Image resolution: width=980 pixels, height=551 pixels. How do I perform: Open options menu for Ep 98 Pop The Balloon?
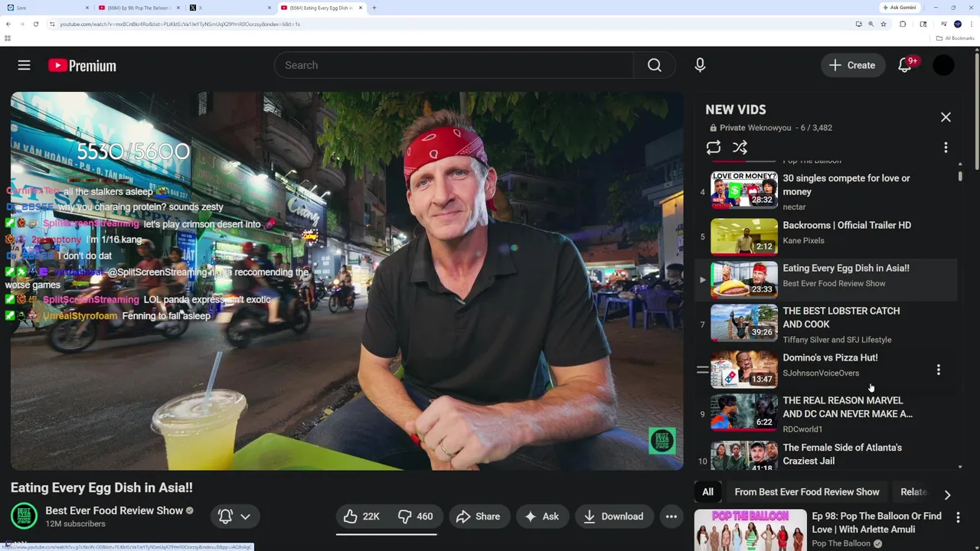pos(958,518)
